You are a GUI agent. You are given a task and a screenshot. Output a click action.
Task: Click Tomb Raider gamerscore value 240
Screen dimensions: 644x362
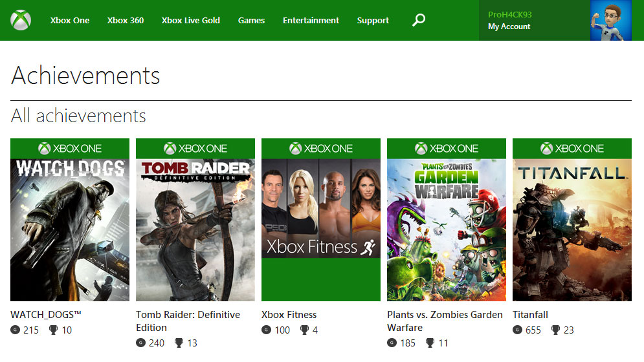(x=157, y=343)
